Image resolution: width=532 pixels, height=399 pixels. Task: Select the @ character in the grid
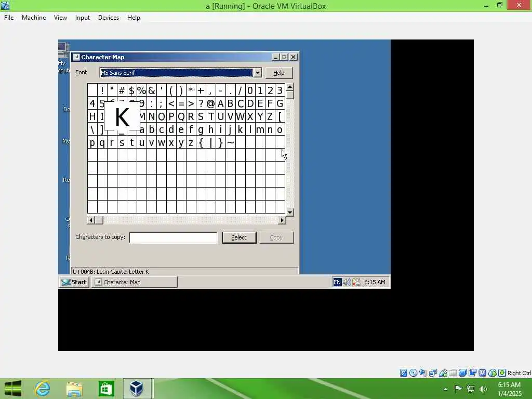210,103
